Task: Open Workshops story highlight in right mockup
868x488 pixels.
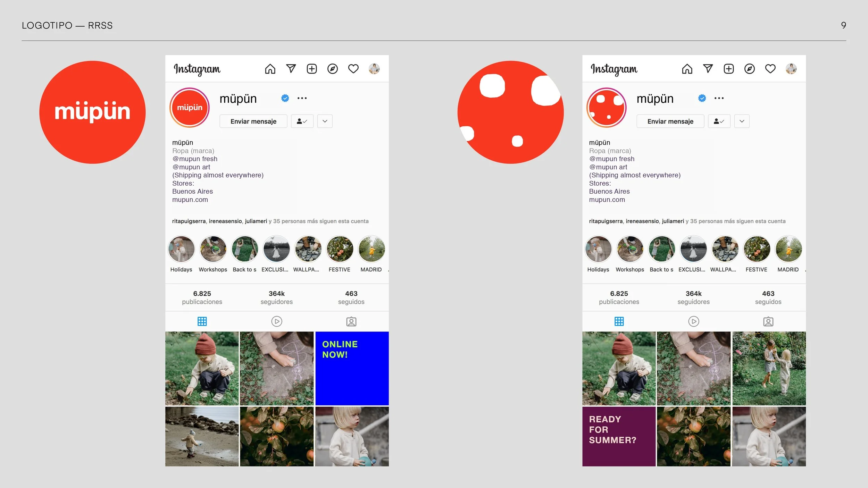Action: coord(630,249)
